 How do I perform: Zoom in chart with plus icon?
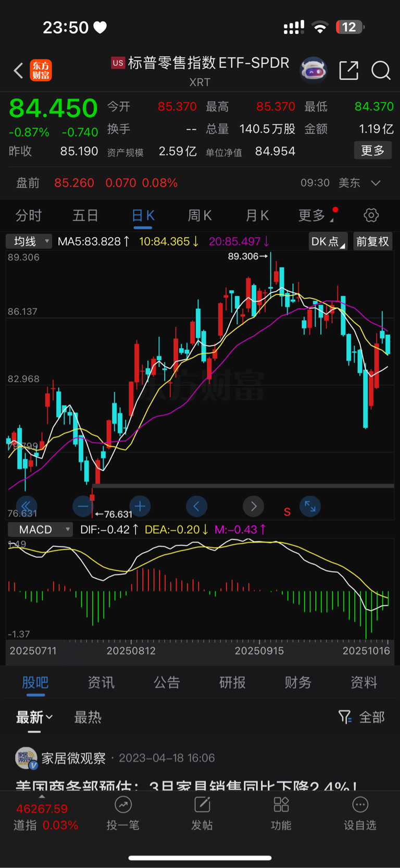(x=140, y=506)
